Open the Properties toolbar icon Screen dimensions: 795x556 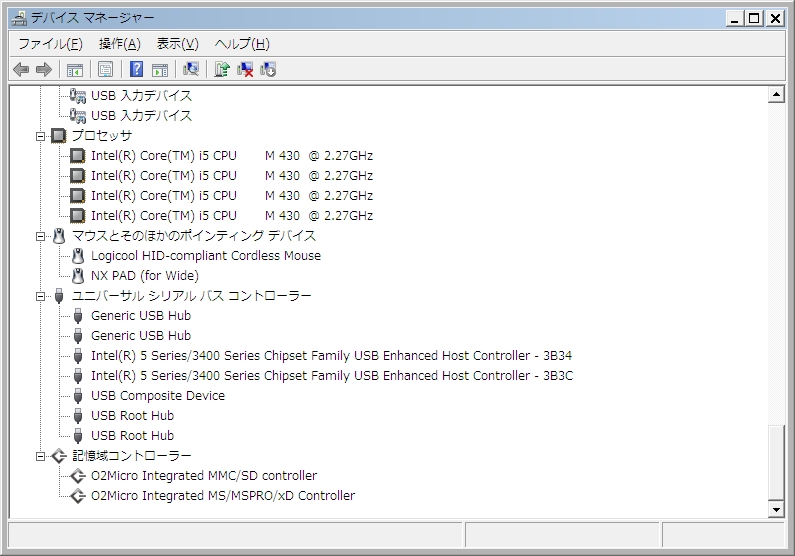click(x=105, y=69)
